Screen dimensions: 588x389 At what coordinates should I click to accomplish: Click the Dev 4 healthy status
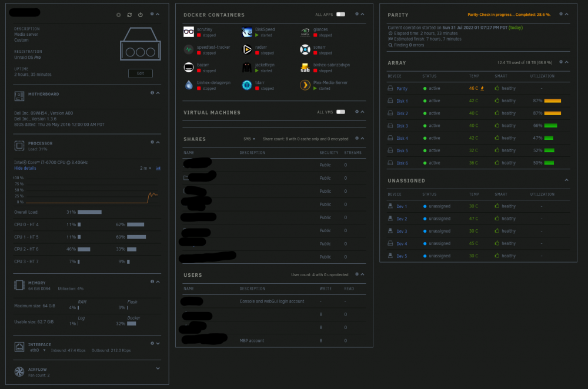point(505,243)
